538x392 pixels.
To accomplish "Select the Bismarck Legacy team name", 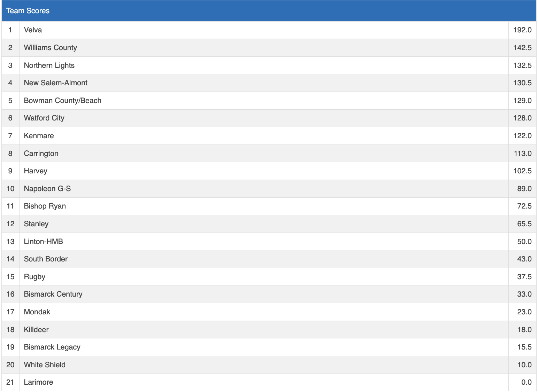I will [x=52, y=347].
